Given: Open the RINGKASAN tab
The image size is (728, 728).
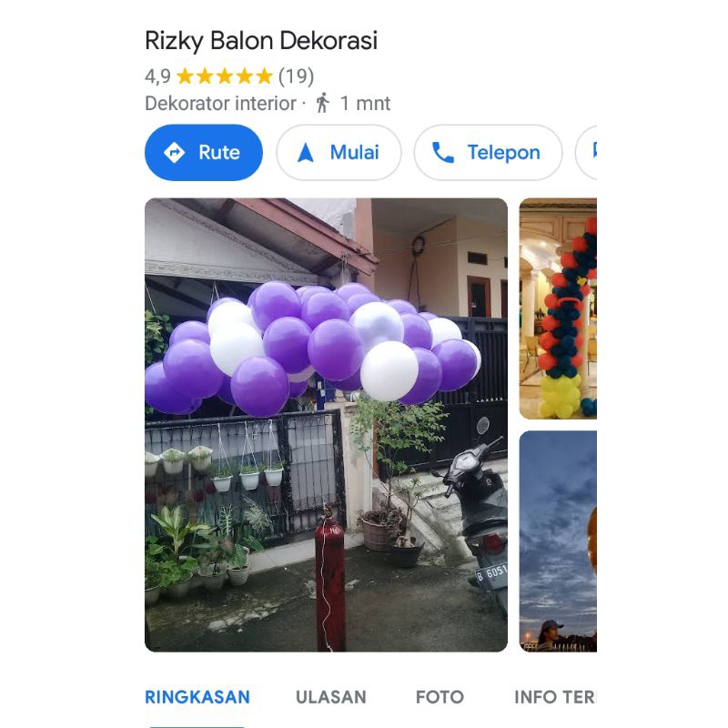Looking at the screenshot, I should [x=197, y=697].
